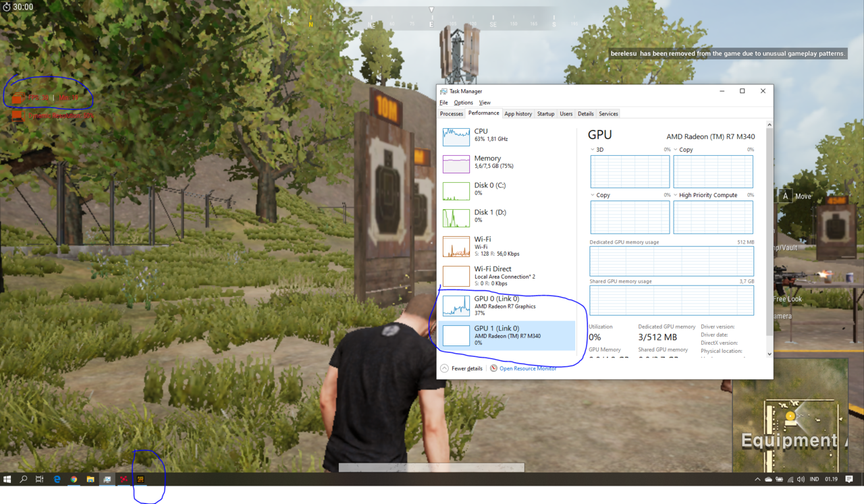Open the battery status tray icon
Screen dimensions: 864x504
779,479
